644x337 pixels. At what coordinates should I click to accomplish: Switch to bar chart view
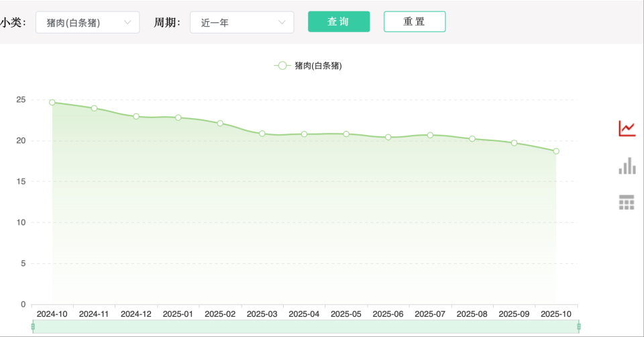(627, 166)
